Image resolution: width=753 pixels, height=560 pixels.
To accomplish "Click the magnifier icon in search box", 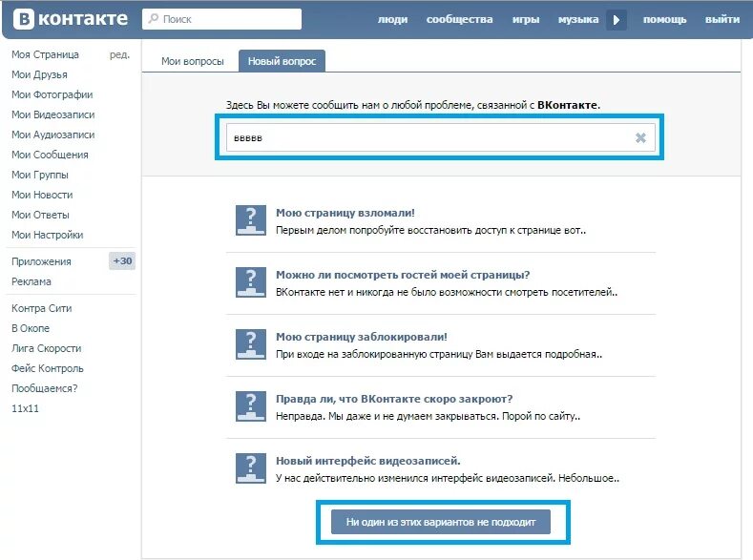I will click(x=154, y=19).
